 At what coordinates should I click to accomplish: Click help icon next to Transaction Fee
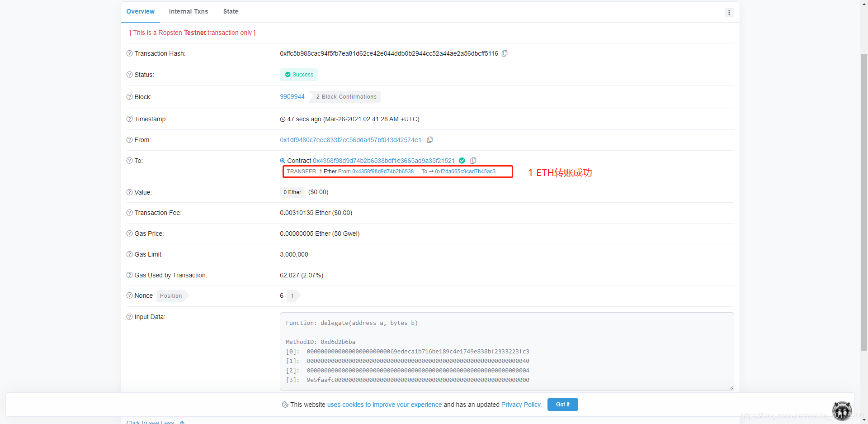[x=129, y=213]
